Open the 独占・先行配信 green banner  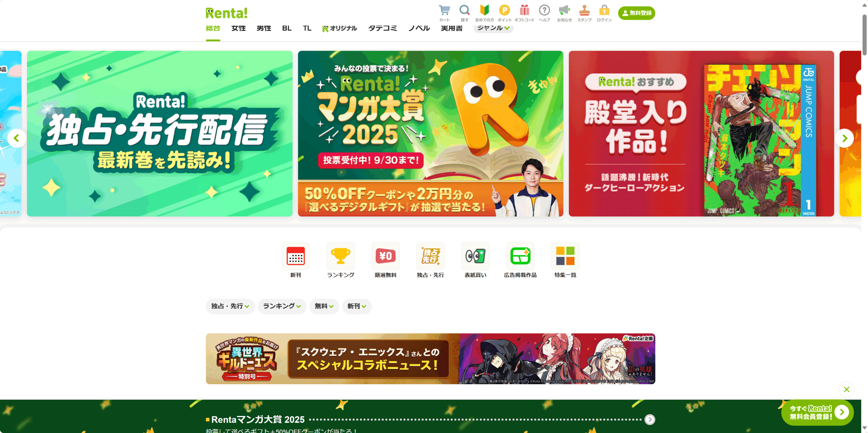pyautogui.click(x=160, y=134)
